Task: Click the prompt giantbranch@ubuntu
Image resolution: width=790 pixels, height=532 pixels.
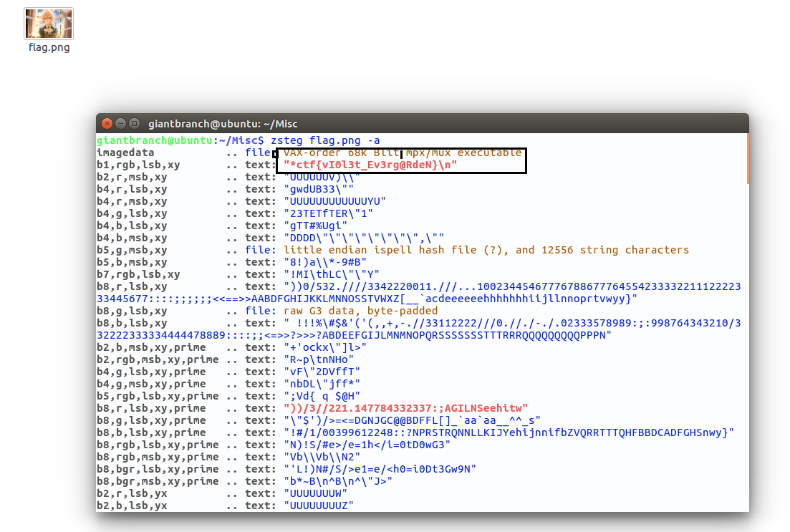Action: [155, 140]
